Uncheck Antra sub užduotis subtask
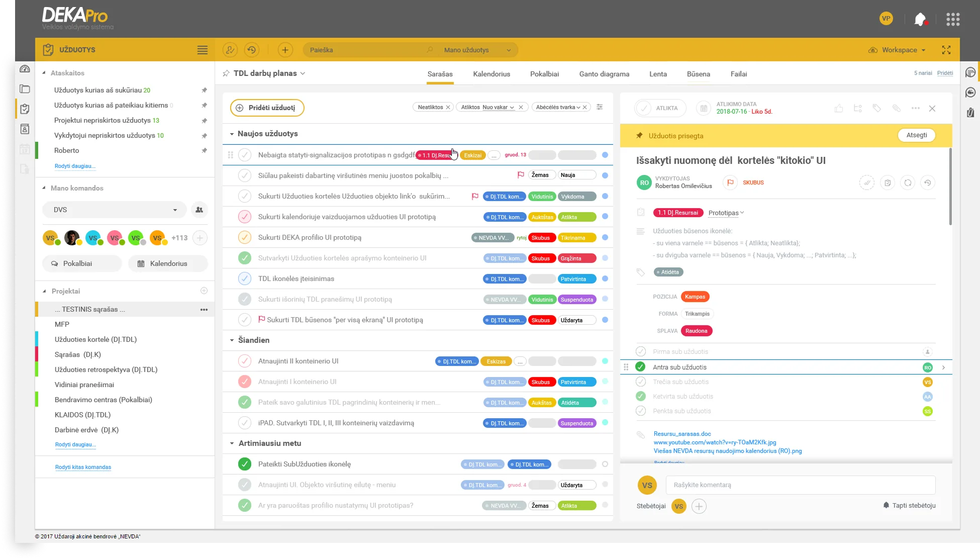 [x=641, y=367]
